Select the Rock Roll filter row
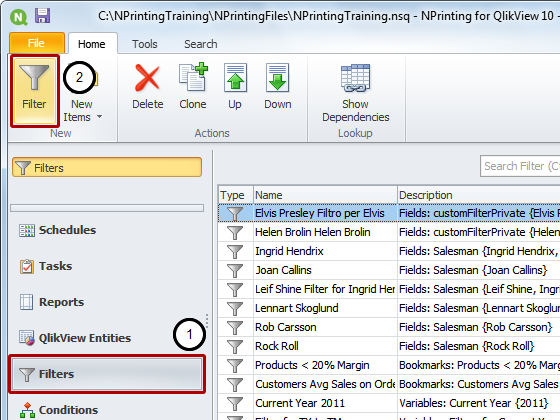This screenshot has height=420, width=560. [x=389, y=346]
